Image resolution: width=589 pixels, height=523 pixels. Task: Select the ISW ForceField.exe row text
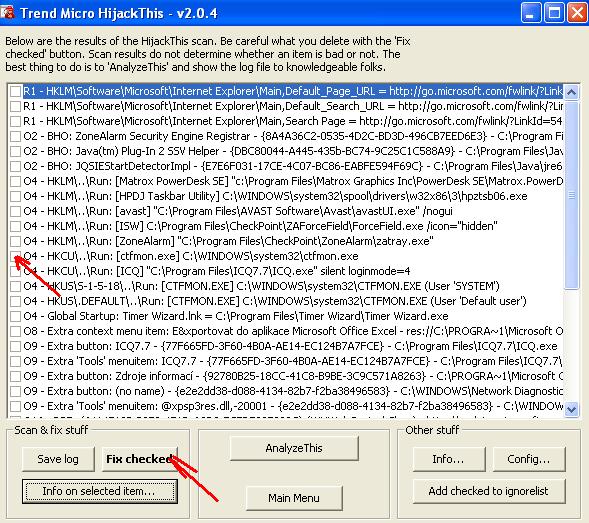260,226
